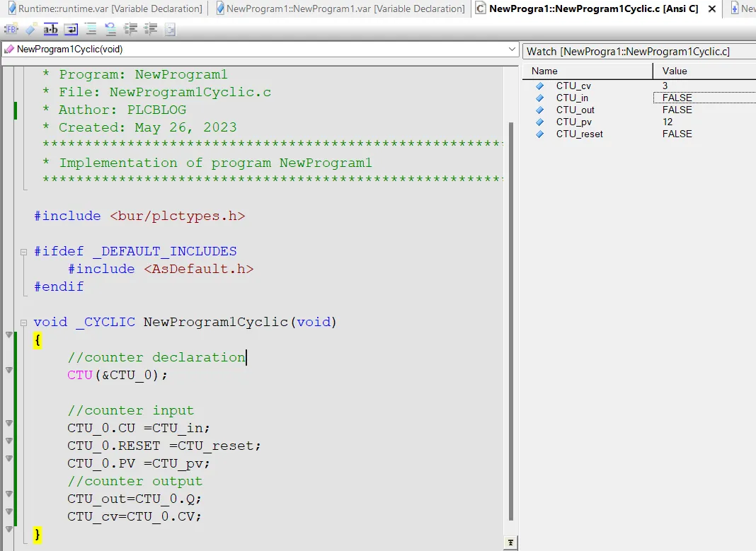The width and height of the screenshot is (756, 551).
Task: Click the CTU_pv value 12
Action: pyautogui.click(x=668, y=122)
